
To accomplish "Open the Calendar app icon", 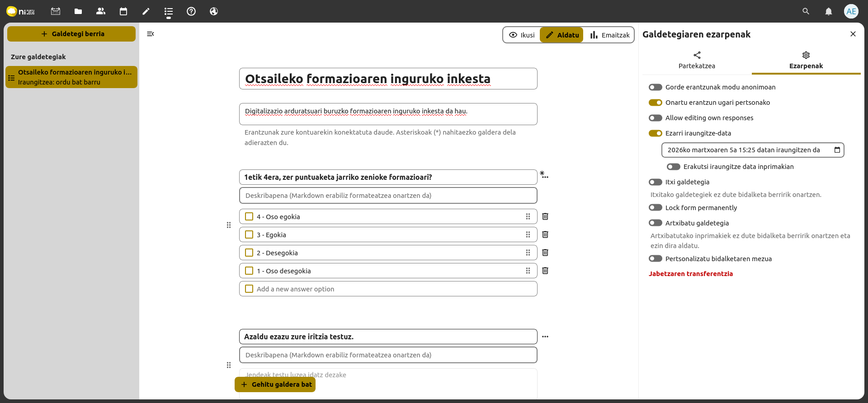I will (123, 11).
